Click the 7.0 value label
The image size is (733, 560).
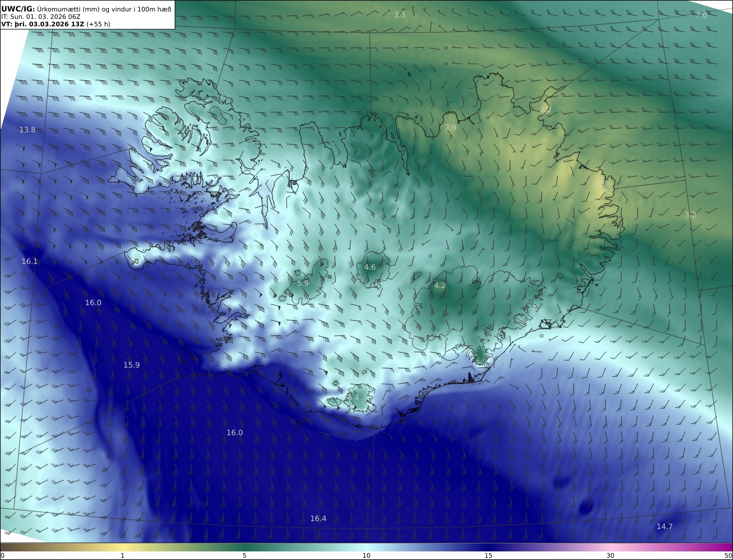point(702,15)
